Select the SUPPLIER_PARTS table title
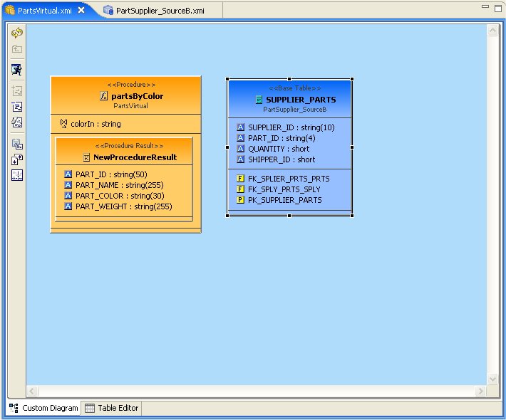The width and height of the screenshot is (506, 420). coord(301,100)
